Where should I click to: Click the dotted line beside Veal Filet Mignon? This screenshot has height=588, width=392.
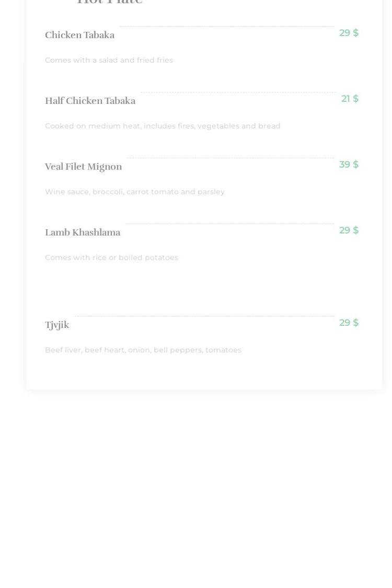tap(230, 158)
